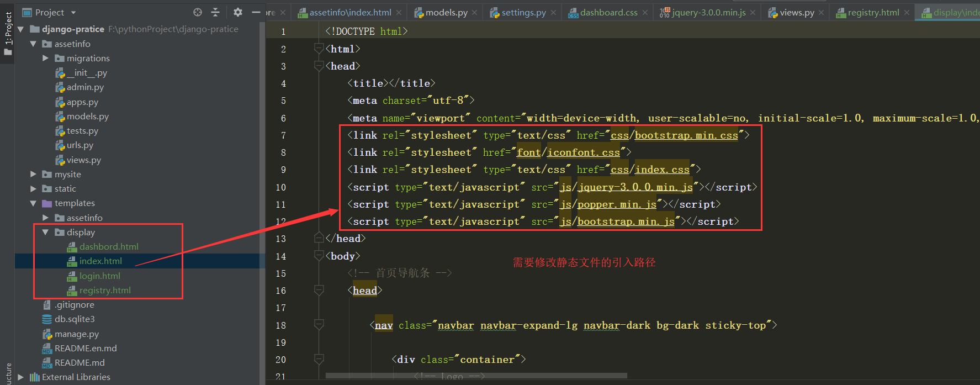This screenshot has width=980, height=385.
Task: Click the js/jquery-3.0.0.min.js path
Action: (626, 187)
